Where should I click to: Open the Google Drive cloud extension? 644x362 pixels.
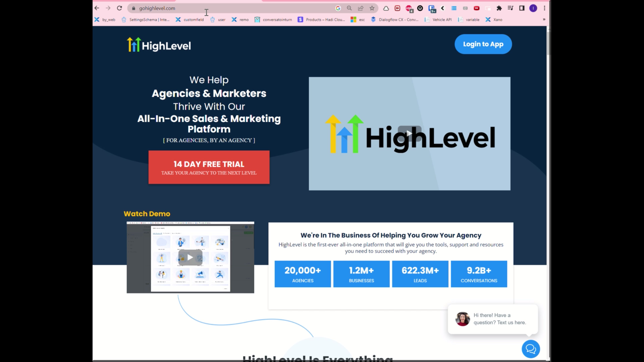click(x=386, y=8)
